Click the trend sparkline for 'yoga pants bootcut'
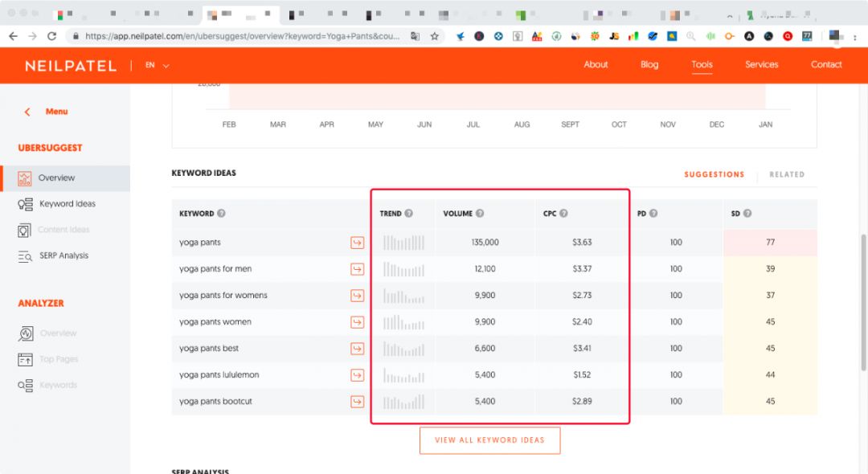The image size is (868, 474). tap(403, 402)
